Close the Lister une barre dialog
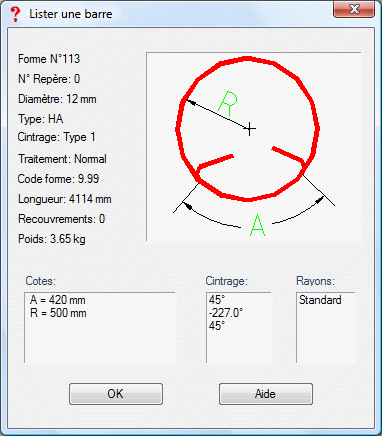Image resolution: width=382 pixels, height=436 pixels. 354,9
